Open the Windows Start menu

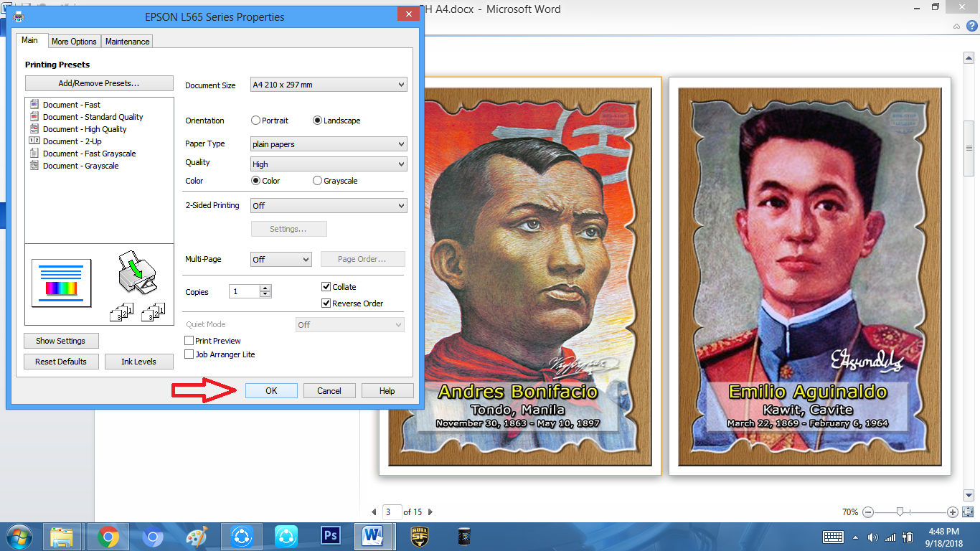pyautogui.click(x=19, y=537)
